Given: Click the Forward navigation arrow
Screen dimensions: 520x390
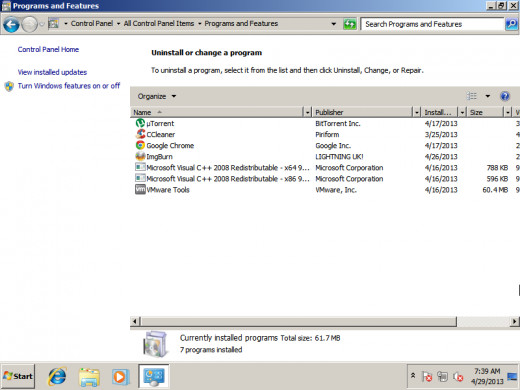Looking at the screenshot, I should 30,24.
